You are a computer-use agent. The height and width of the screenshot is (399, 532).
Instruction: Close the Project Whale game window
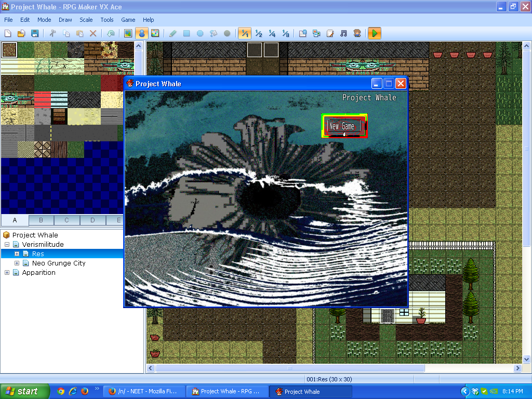401,84
